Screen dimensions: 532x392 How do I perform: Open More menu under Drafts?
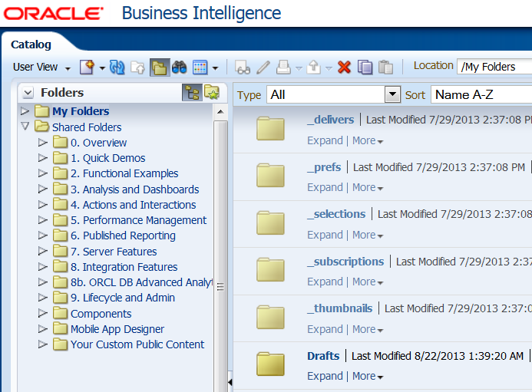click(x=368, y=376)
